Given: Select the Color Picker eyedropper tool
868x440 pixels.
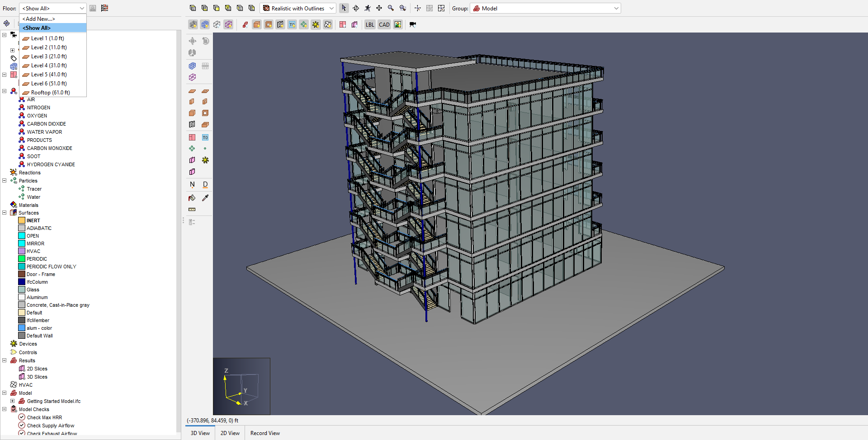Looking at the screenshot, I should pyautogui.click(x=205, y=198).
